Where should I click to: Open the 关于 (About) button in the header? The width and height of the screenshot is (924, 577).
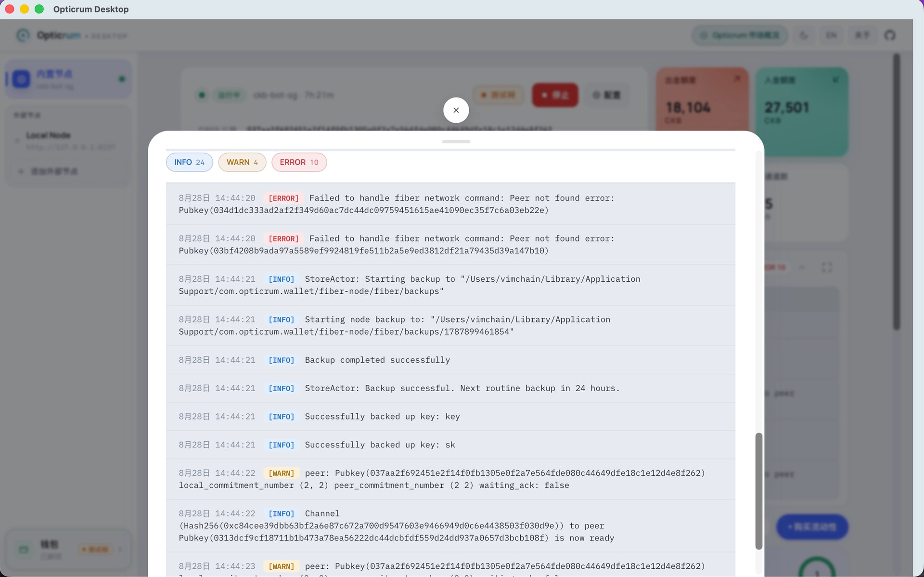(x=862, y=35)
